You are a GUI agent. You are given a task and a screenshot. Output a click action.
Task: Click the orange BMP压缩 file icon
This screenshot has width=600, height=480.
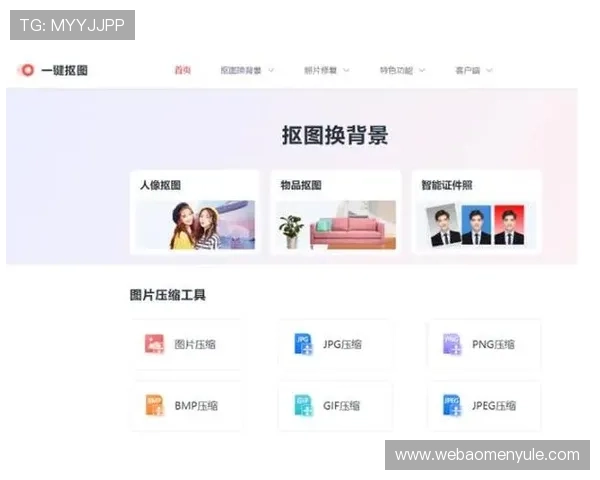tap(155, 405)
